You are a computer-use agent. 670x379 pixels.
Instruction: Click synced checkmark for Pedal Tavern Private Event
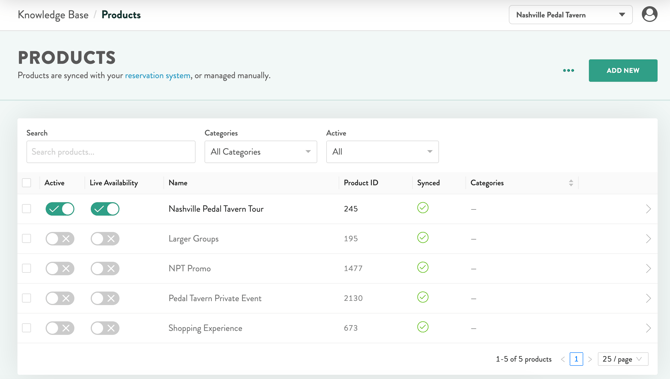[423, 297]
